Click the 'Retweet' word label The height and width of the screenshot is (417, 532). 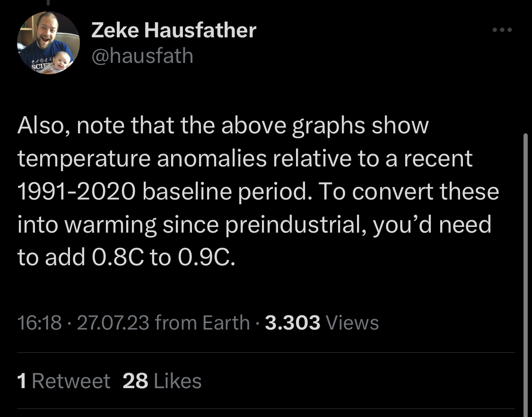pos(71,381)
